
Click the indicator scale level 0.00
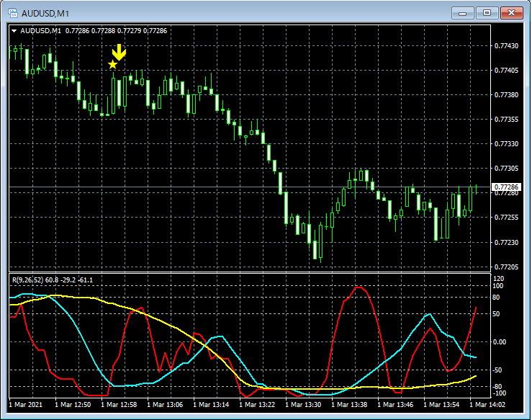(500, 342)
